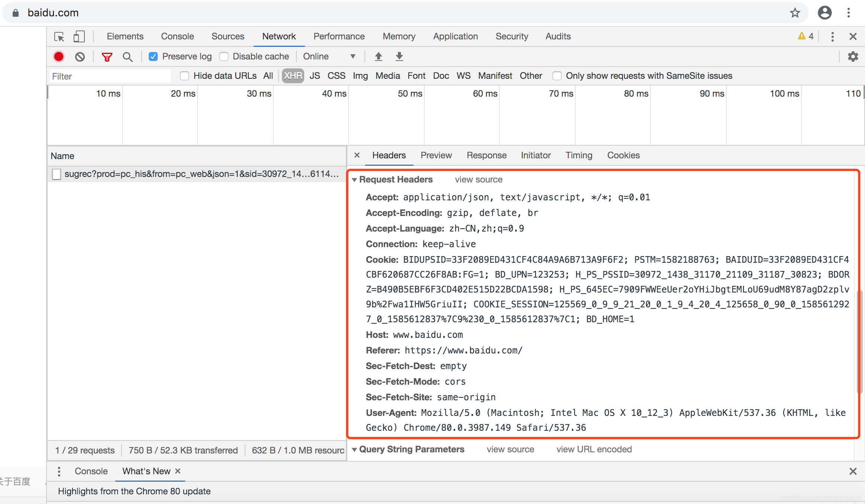Show All request types
The width and height of the screenshot is (865, 504).
(268, 76)
